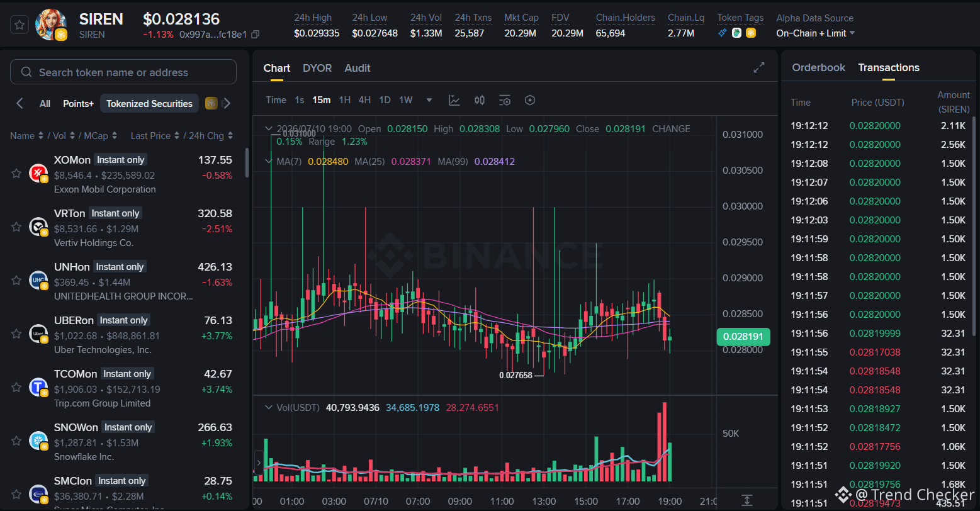Set chart interval to 1s

click(300, 100)
